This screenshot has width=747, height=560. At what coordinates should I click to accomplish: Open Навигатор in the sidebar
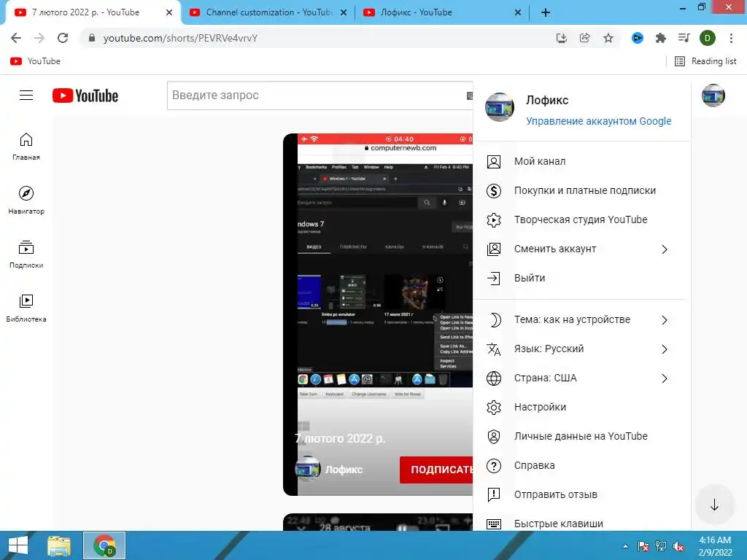click(26, 201)
